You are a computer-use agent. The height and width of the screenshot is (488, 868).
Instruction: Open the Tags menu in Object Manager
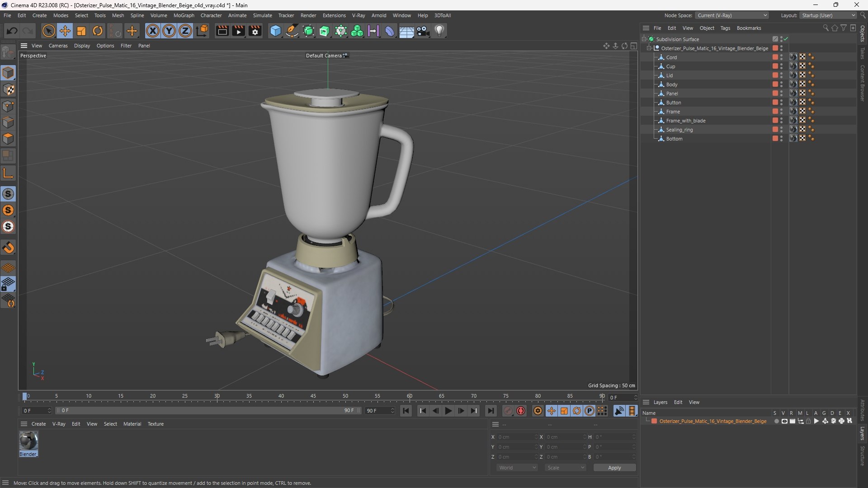pyautogui.click(x=725, y=28)
